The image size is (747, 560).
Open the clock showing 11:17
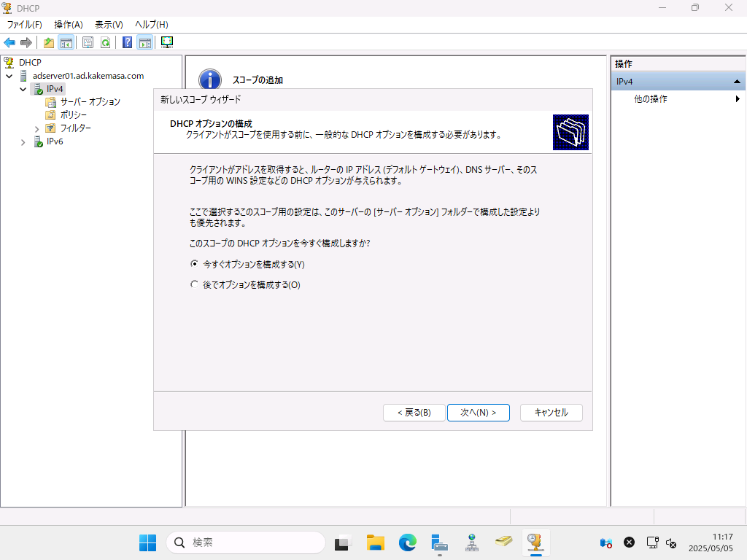pyautogui.click(x=711, y=542)
